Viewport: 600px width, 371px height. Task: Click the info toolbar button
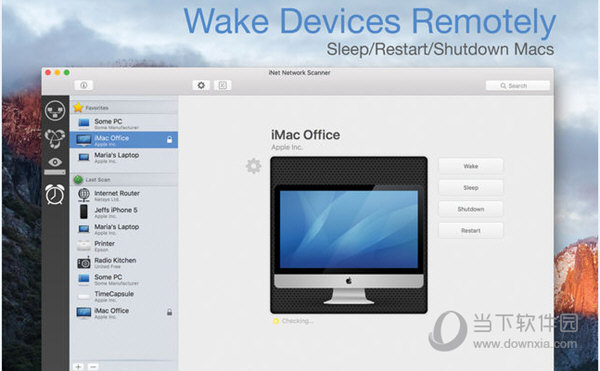pos(83,85)
